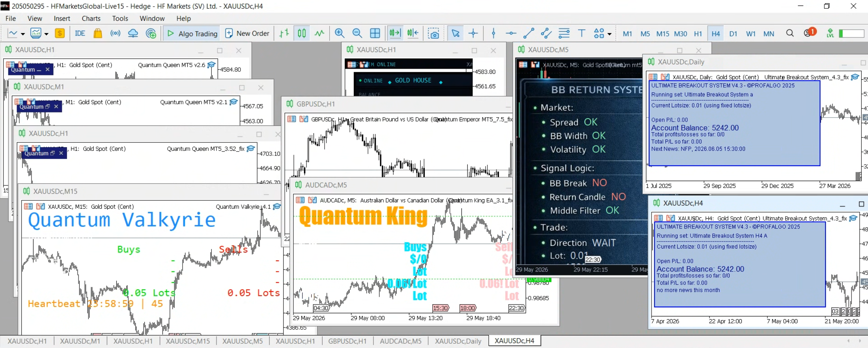Expand the new chart dropdown arrow

23,34
